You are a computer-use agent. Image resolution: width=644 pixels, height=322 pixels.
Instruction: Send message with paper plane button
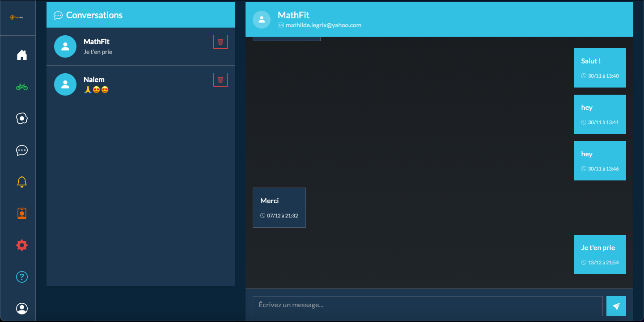(616, 306)
